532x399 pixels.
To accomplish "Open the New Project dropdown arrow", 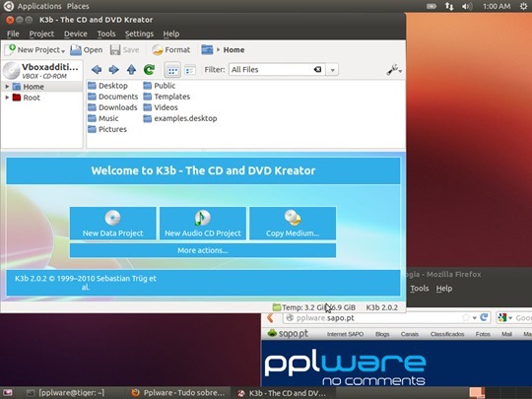I will point(63,51).
